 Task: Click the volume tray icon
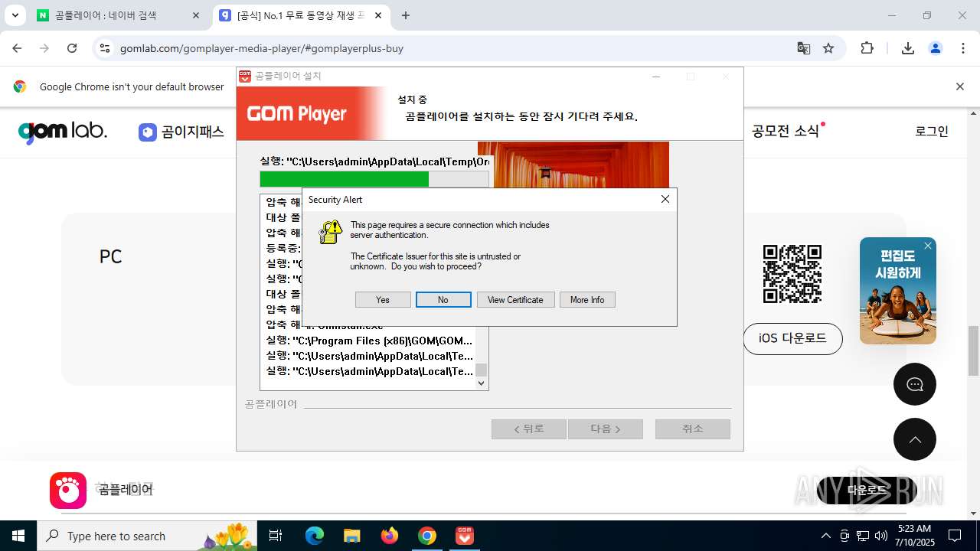881,536
